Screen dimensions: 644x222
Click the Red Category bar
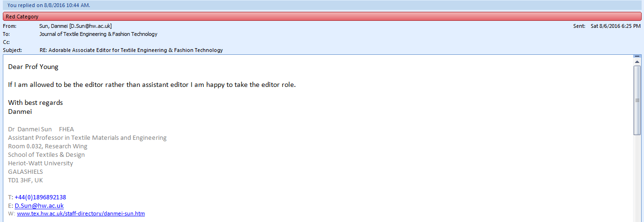322,17
